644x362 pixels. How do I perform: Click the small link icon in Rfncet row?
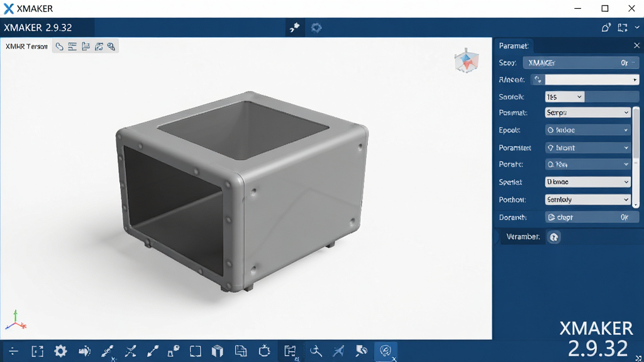(x=538, y=80)
